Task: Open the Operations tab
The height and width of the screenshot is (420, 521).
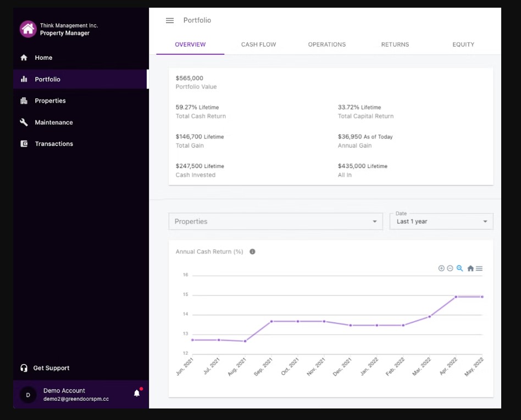Action: point(326,44)
